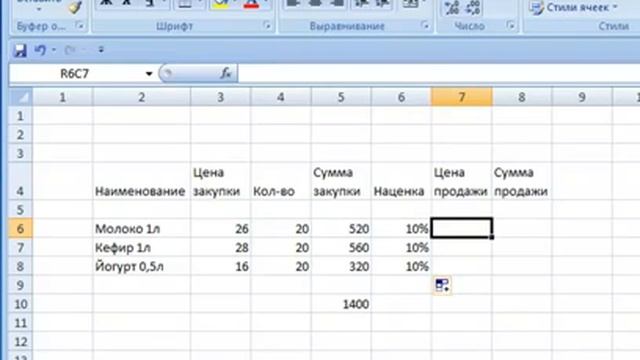Select row 1 header
The image size is (640, 360).
pyautogui.click(x=20, y=116)
